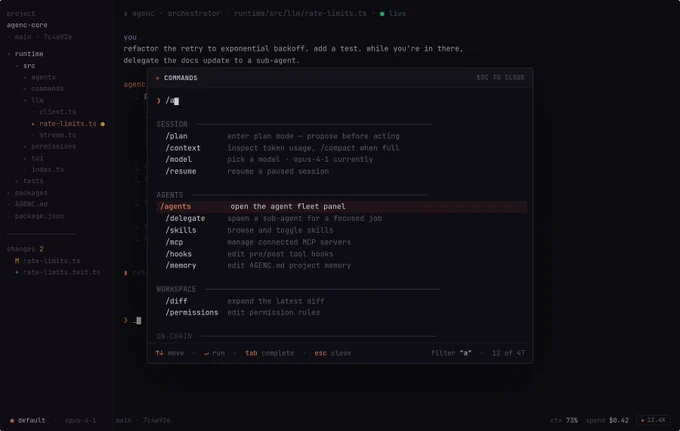The image size is (680, 431).
Task: Click the orange modified dot beside rate-limits.ts
Action: [103, 124]
